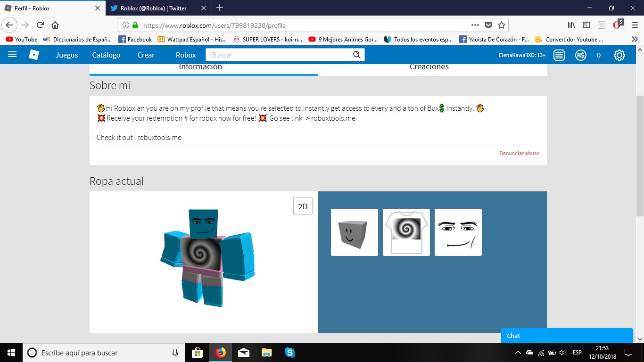Go to the browser home icon
The height and width of the screenshot is (362, 644).
(x=55, y=25)
